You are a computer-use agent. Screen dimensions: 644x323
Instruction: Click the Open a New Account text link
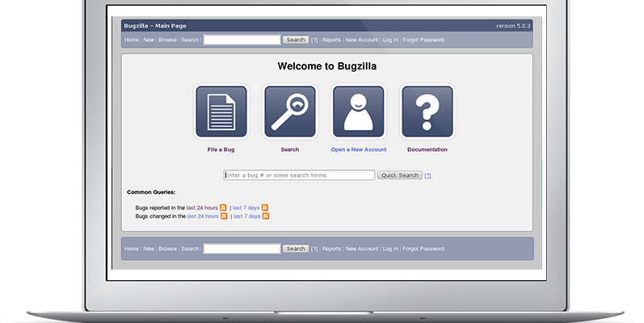(x=359, y=149)
